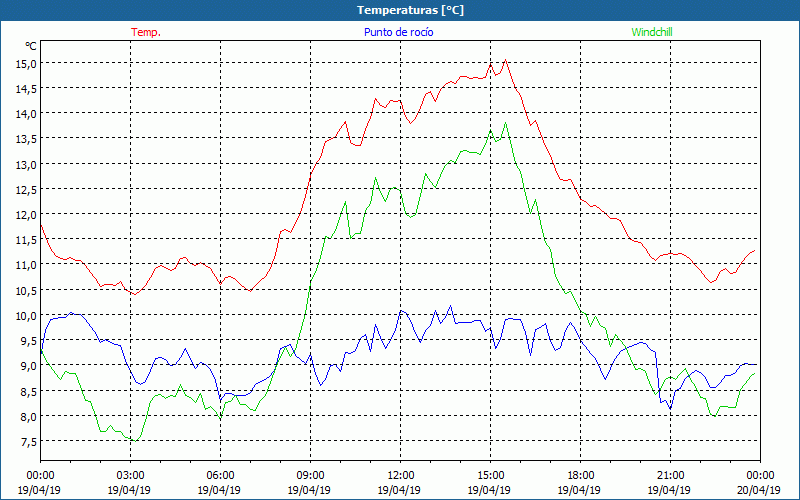Click the 12:00 time label on the x-axis
Viewport: 800px width, 500px height.
[401, 476]
